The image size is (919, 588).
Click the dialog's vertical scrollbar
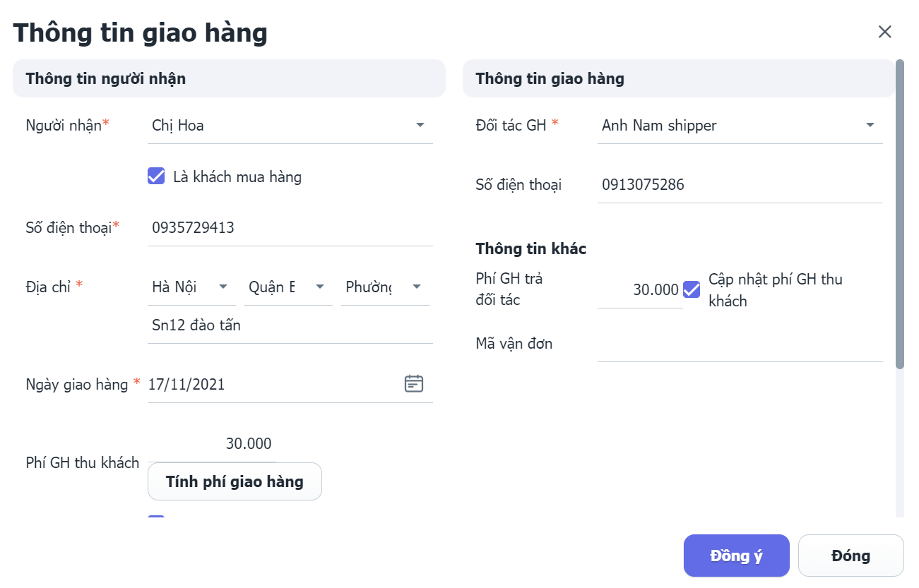(899, 212)
